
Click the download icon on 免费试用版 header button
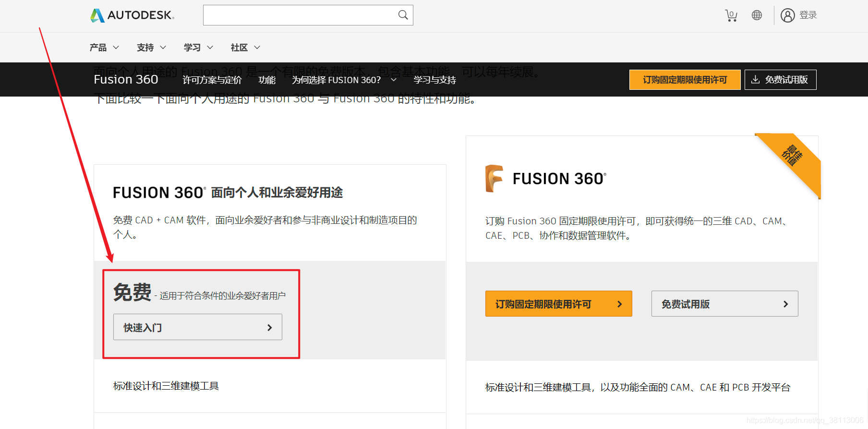pos(755,79)
